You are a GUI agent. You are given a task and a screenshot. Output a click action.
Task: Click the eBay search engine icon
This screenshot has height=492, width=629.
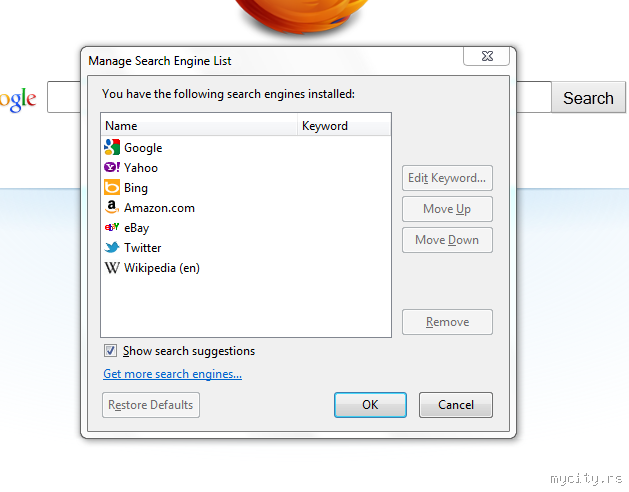tap(112, 228)
